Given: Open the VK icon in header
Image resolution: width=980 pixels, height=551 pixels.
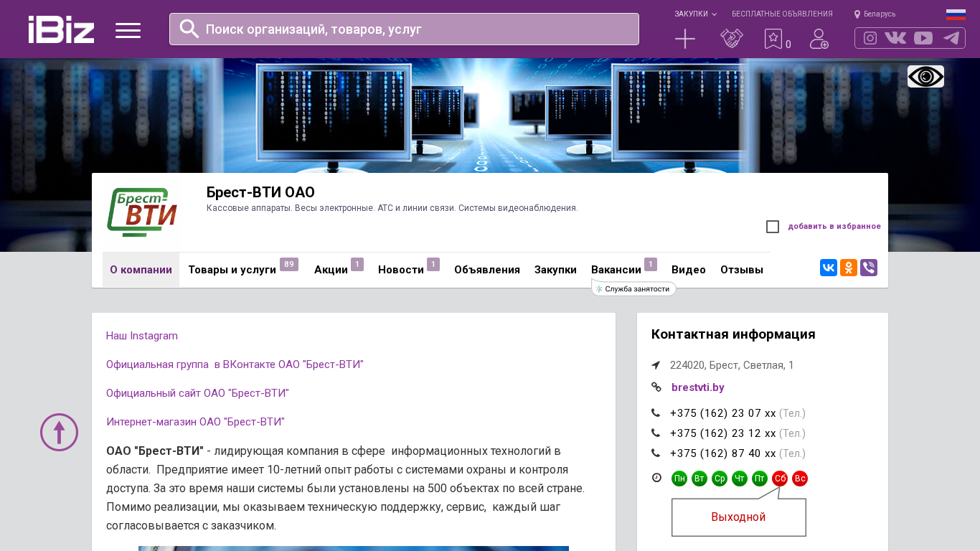Looking at the screenshot, I should pos(895,38).
